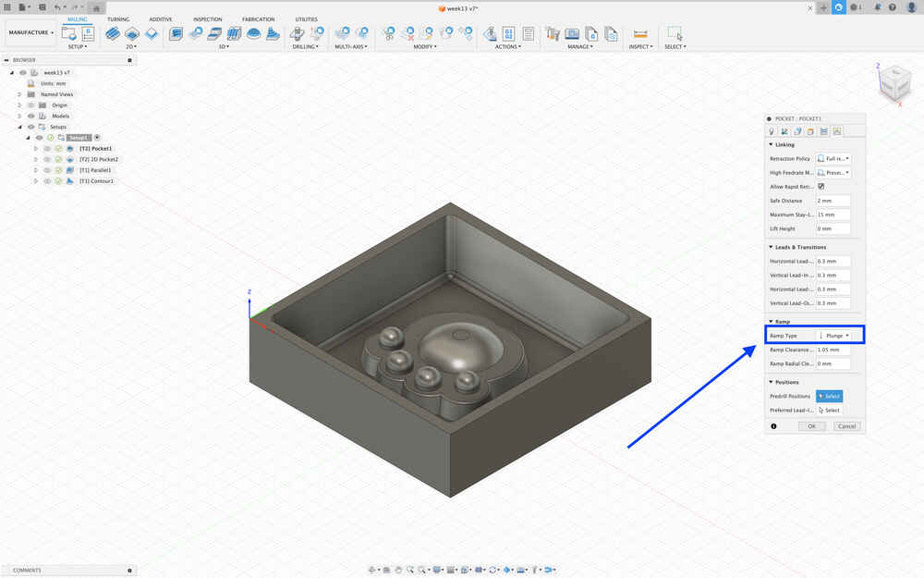Image resolution: width=924 pixels, height=578 pixels.
Task: Open the Modify dropdown menu
Action: pyautogui.click(x=425, y=46)
